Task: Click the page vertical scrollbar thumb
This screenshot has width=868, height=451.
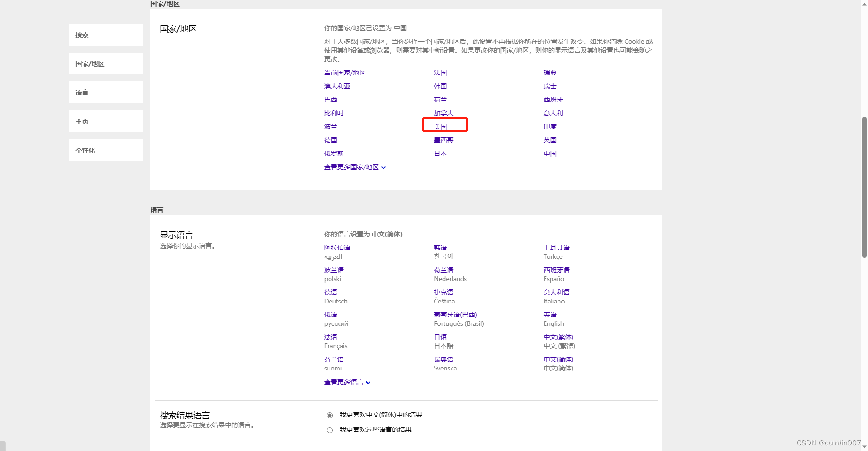Action: click(864, 187)
